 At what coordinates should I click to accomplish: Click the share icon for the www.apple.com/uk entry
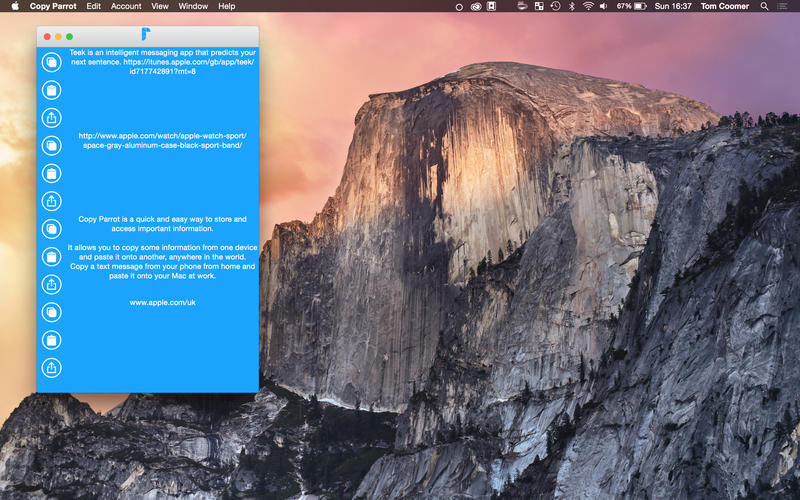[x=51, y=368]
